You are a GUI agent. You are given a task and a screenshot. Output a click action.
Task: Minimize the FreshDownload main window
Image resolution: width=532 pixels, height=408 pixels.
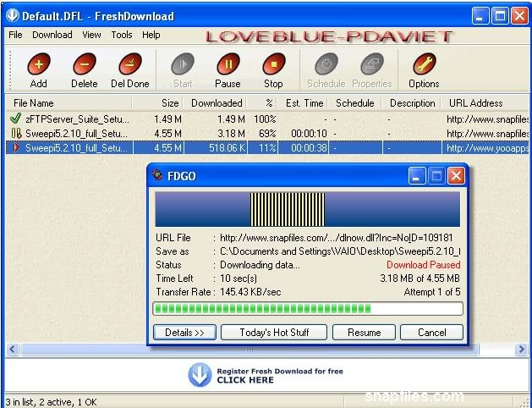[x=480, y=16]
